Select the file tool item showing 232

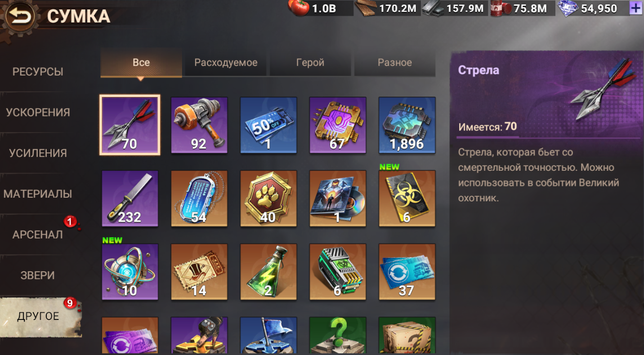pos(130,198)
